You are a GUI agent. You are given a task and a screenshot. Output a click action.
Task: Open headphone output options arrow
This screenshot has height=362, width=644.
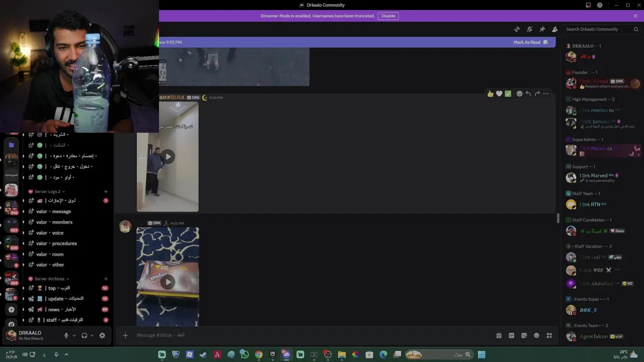(92, 335)
